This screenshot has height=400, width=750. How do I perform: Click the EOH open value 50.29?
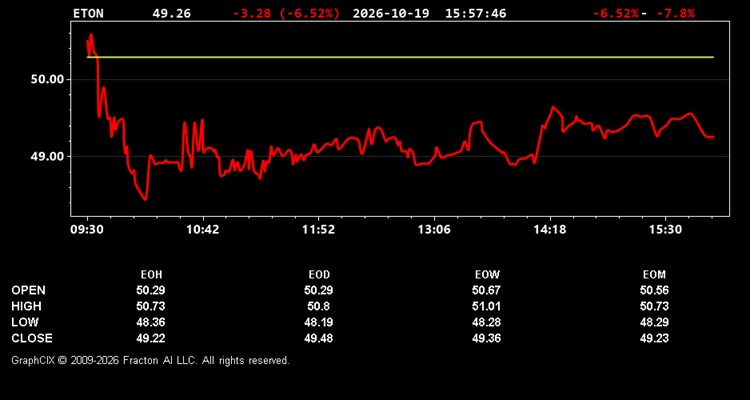pyautogui.click(x=151, y=290)
